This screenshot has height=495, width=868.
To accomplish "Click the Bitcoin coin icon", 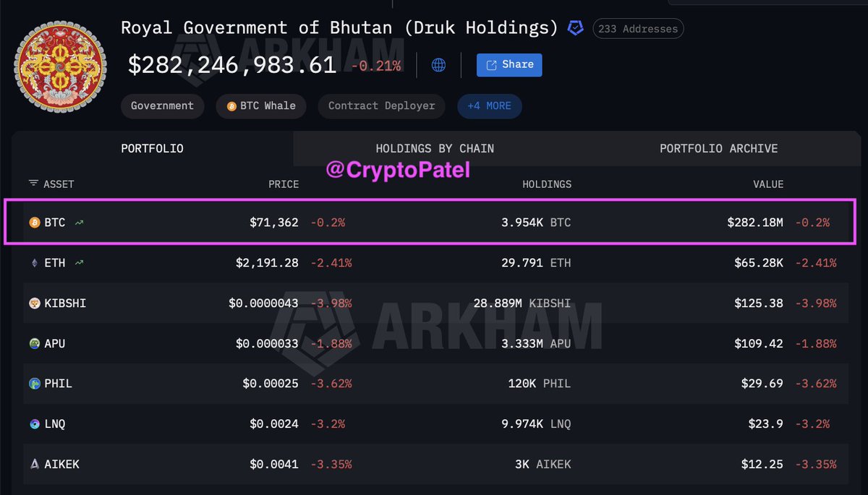I will (x=34, y=223).
